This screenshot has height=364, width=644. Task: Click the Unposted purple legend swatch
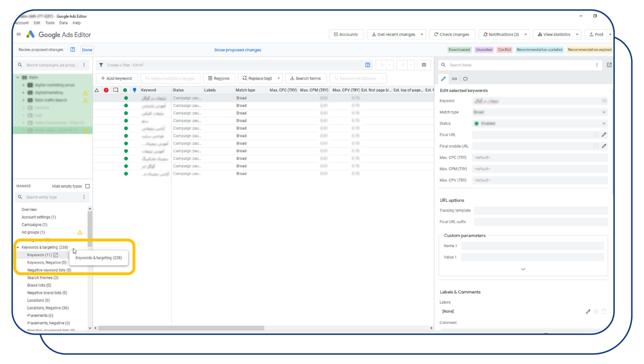pyautogui.click(x=484, y=50)
